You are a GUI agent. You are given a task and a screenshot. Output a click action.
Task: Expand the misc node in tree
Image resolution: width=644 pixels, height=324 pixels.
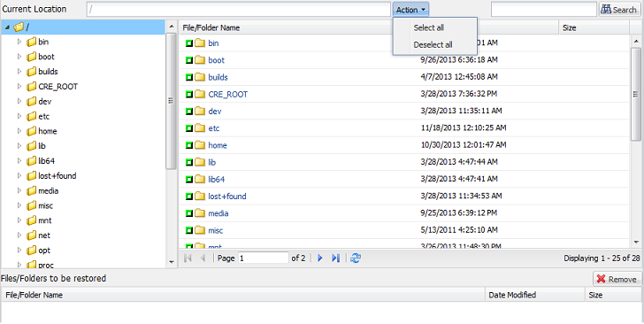[x=19, y=205]
